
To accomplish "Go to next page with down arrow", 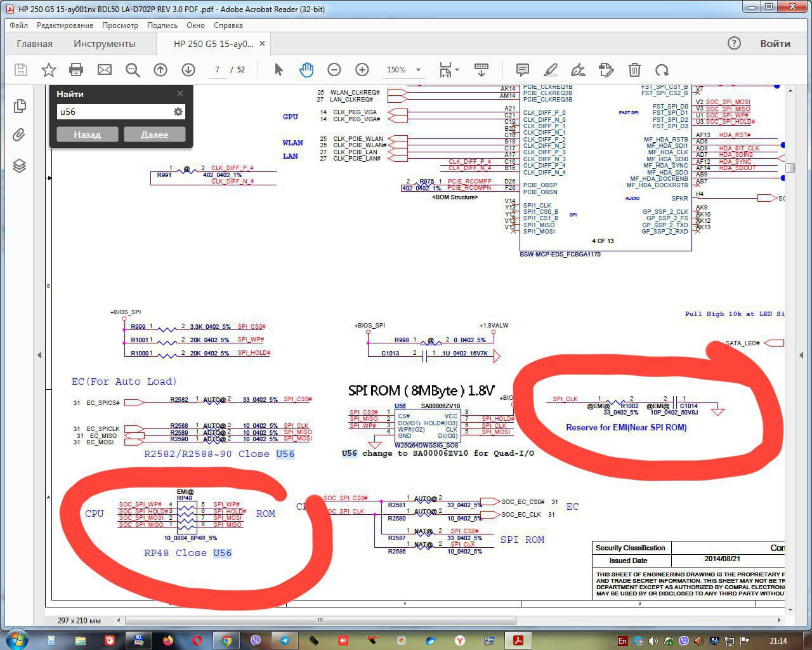I will [x=188, y=70].
